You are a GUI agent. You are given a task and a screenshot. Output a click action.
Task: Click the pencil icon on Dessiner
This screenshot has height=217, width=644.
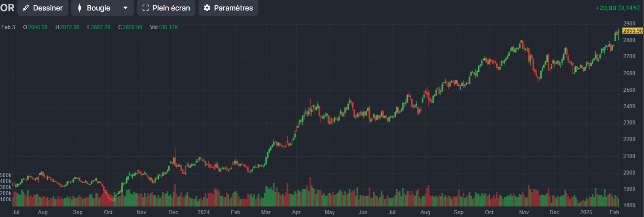click(26, 8)
